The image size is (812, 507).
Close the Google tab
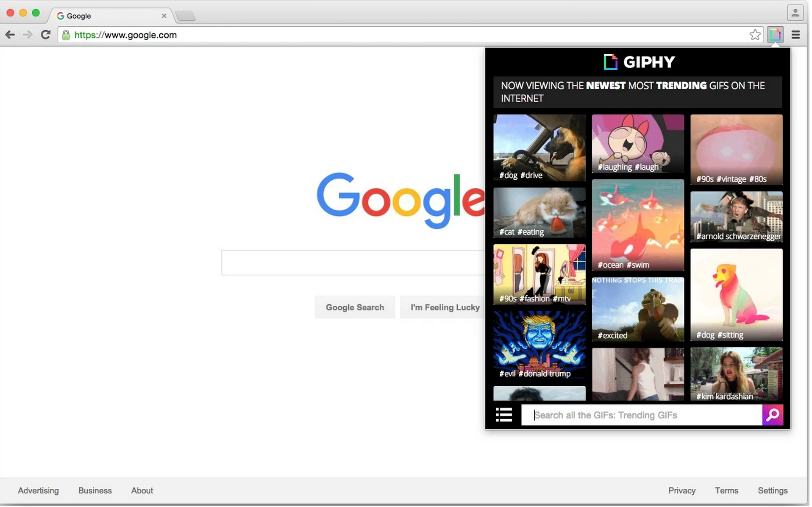click(164, 16)
